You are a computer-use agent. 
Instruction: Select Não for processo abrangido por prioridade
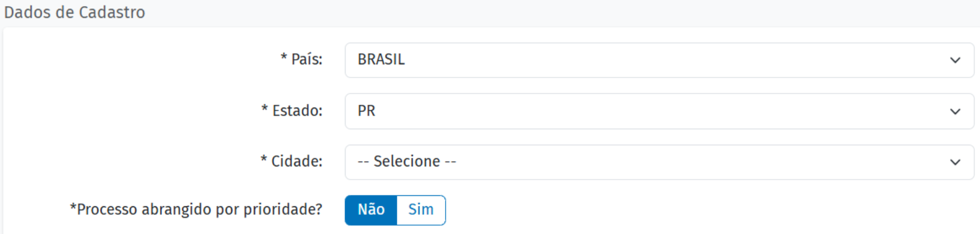371,210
